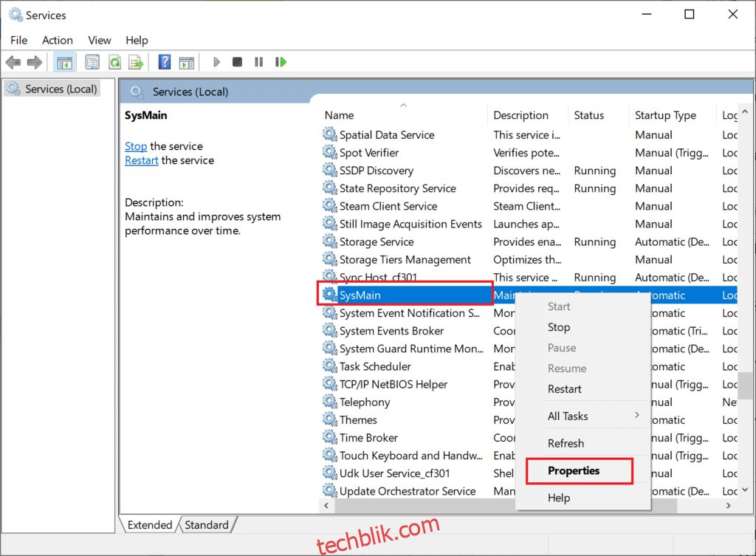Click the Show/Hide Action Pane icon
Screen dimensions: 756x556
click(187, 62)
